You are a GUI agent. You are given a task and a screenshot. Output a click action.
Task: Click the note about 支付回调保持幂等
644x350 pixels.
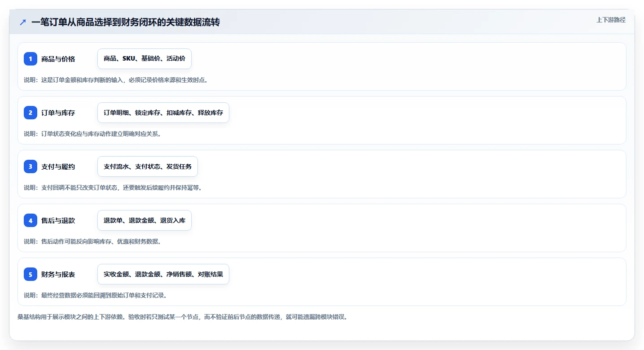[113, 188]
